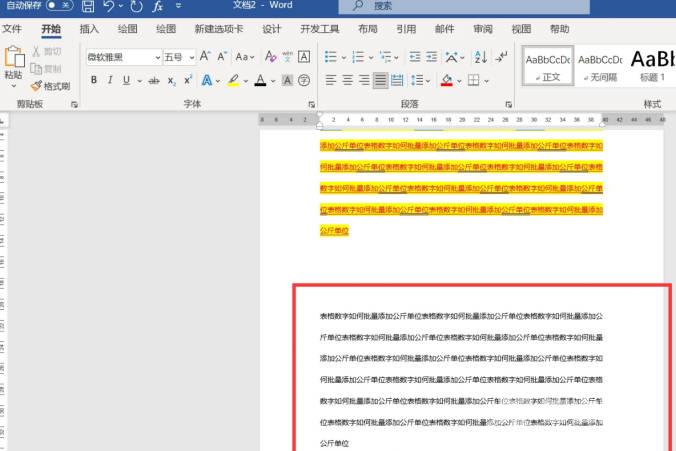Switch to the 插入 (Insert) tab
Viewport: 676px width, 451px height.
89,29
